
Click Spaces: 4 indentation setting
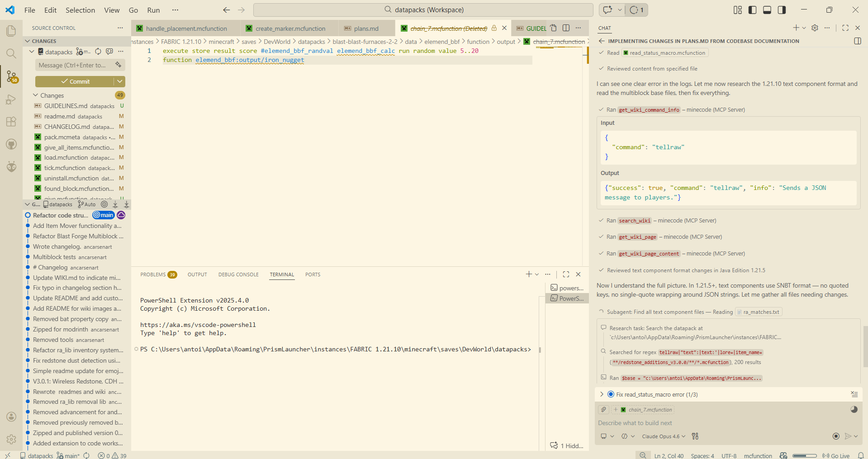click(702, 455)
